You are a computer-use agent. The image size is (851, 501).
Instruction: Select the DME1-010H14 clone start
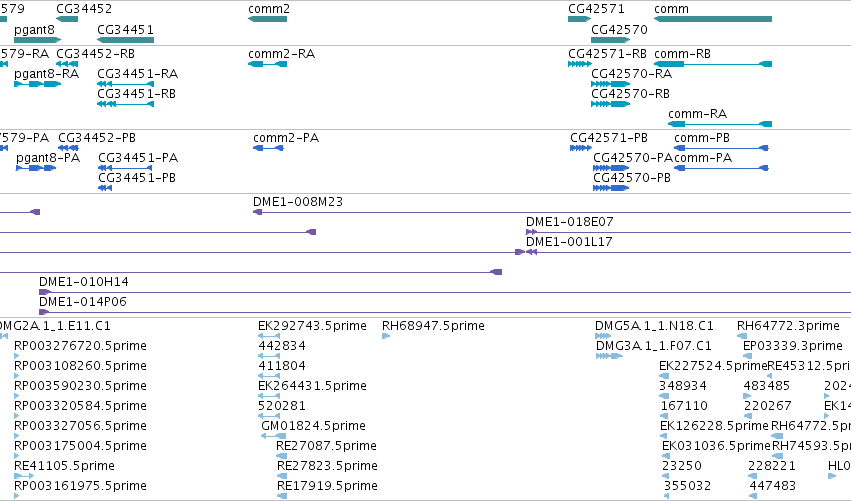point(45,293)
